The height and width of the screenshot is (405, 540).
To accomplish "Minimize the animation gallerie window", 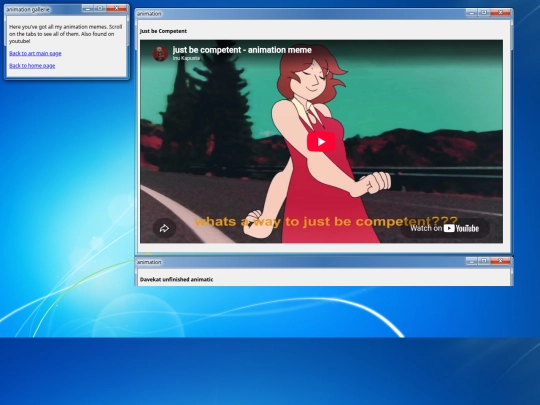I will click(x=88, y=8).
